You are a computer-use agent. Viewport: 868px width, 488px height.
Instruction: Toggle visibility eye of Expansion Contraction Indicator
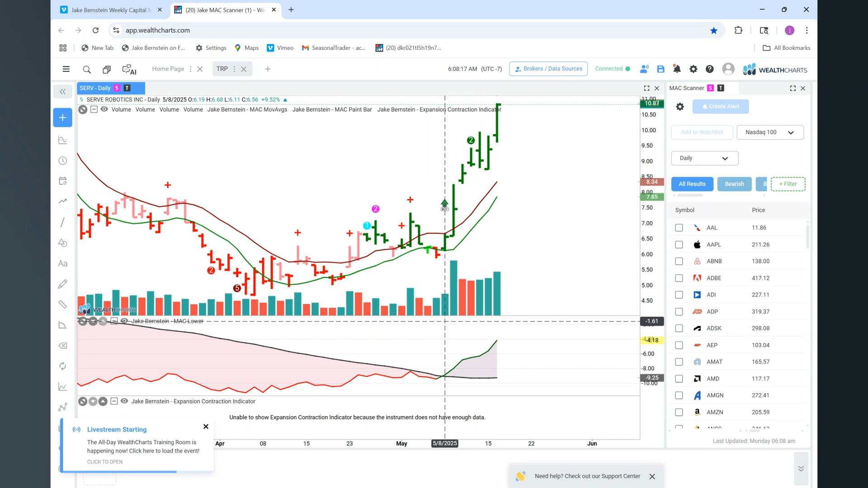(x=124, y=401)
